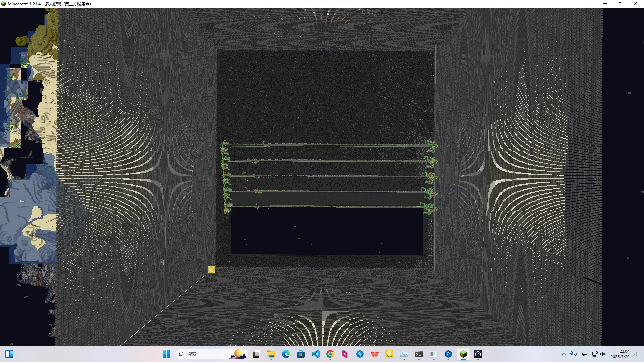Screen dimensions: 644x362
Task: Open Microsoft Store from taskbar
Action: point(301,354)
